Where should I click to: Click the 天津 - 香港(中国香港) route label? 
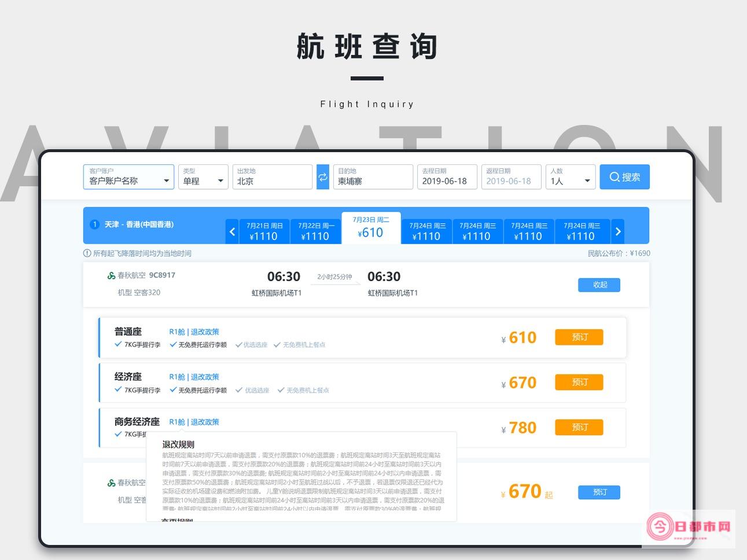139,224
